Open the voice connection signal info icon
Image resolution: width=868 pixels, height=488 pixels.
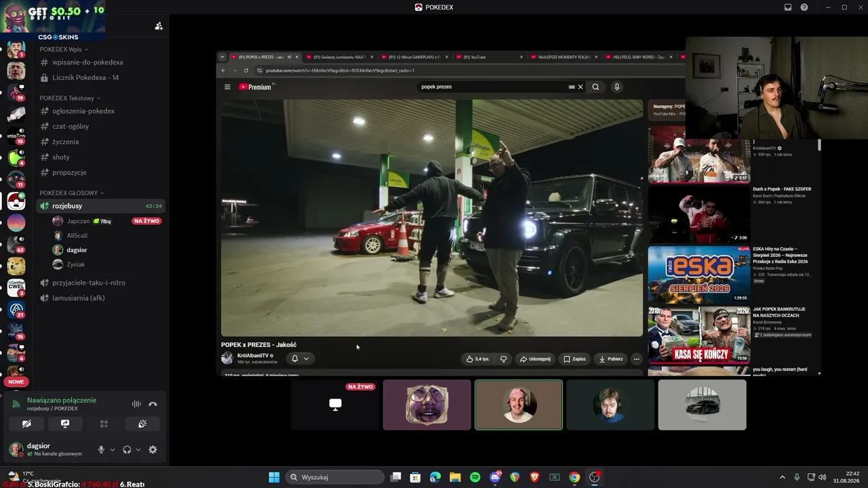[x=16, y=404]
